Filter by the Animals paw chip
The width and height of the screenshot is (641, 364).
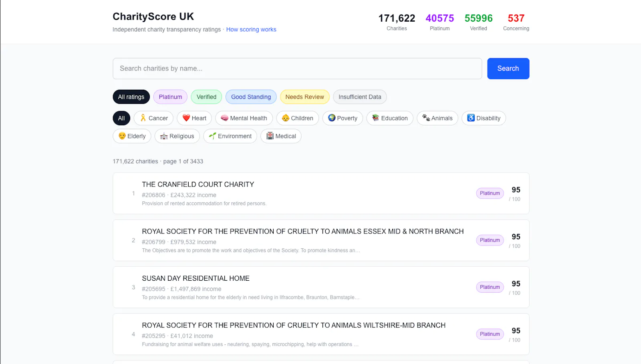[x=437, y=118]
